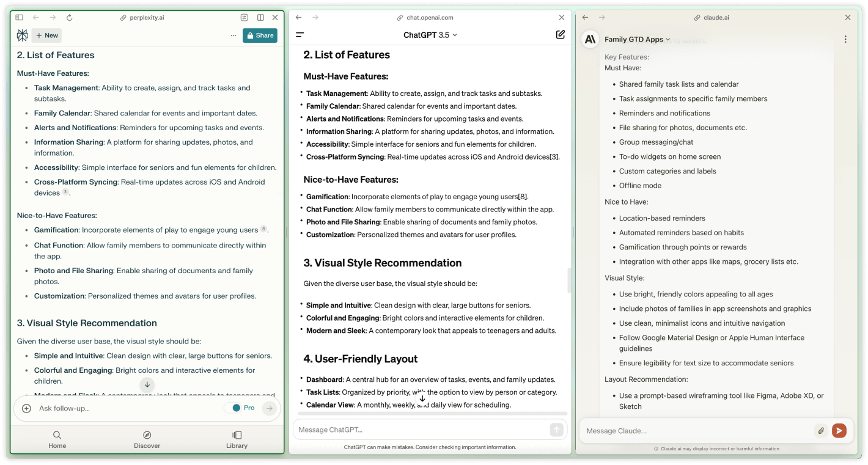The width and height of the screenshot is (868, 465).
Task: Start a new ChatGPT chat with the compose icon
Action: point(561,35)
